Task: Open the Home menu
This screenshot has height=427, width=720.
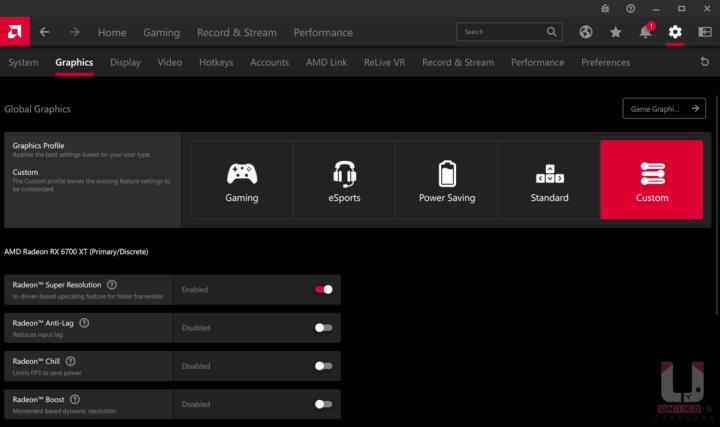Action: (x=112, y=33)
